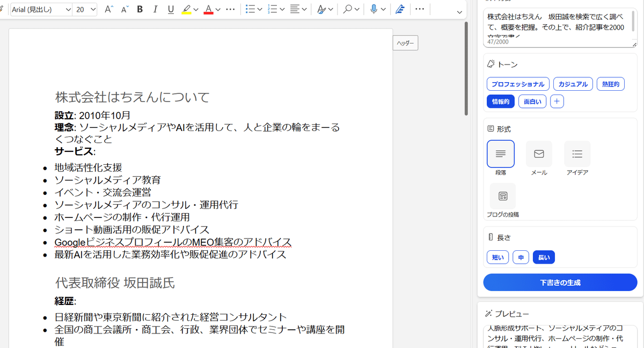Open the Editor pen icon
The height and width of the screenshot is (348, 644).
pos(399,10)
